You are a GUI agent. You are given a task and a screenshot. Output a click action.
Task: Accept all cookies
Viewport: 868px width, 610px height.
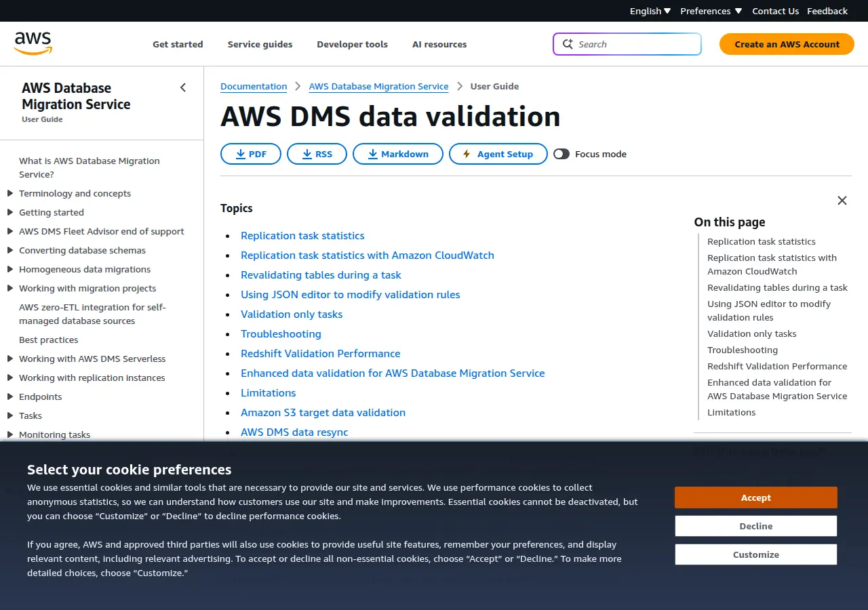coord(756,497)
